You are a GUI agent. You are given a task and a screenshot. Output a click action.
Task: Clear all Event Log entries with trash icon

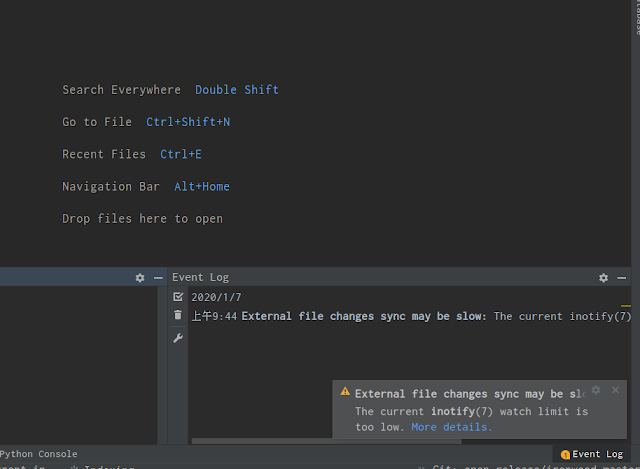178,315
